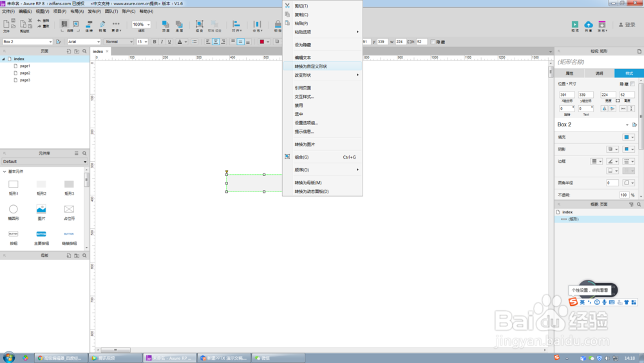Select the Placeholder (占位符) widget

(x=69, y=210)
